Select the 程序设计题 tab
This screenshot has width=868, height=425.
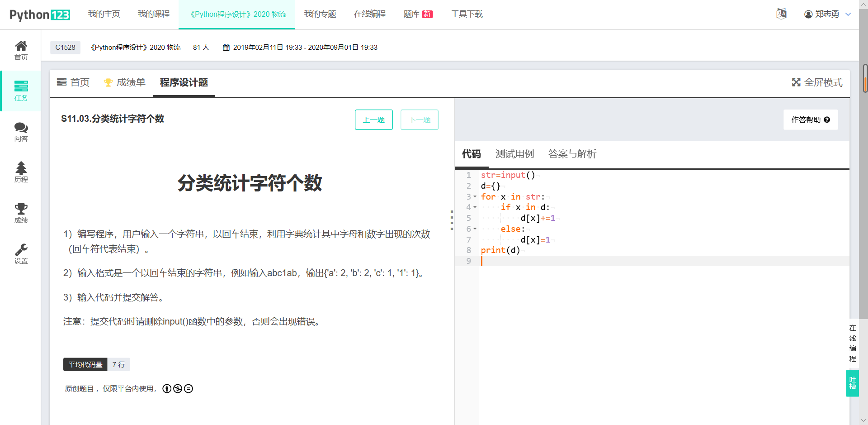click(x=184, y=82)
